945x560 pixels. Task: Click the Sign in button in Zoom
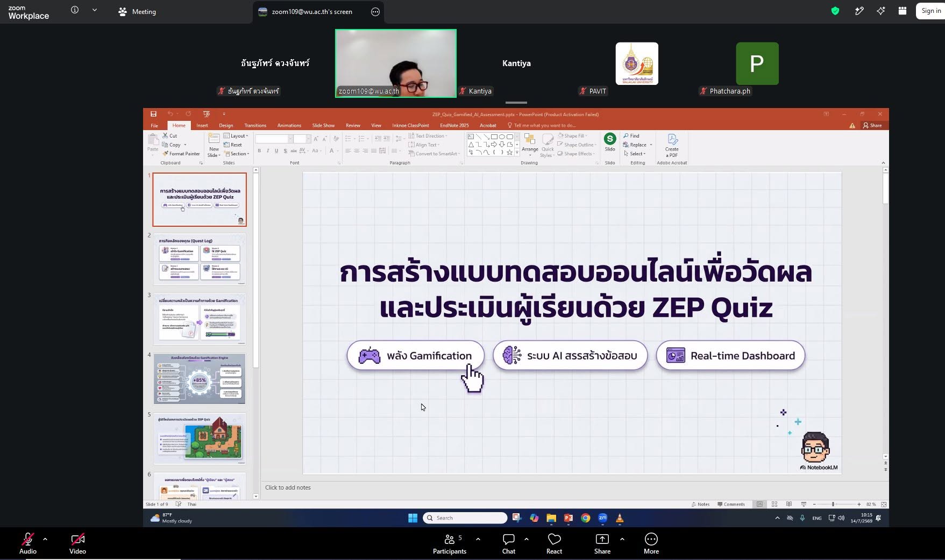931,11
